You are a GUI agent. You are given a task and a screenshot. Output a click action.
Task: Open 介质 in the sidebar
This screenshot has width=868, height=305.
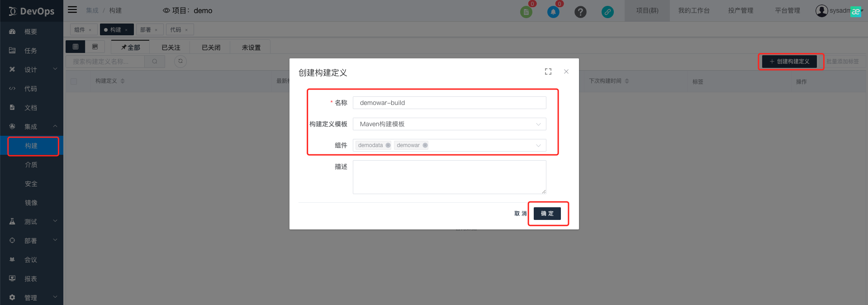tap(31, 165)
